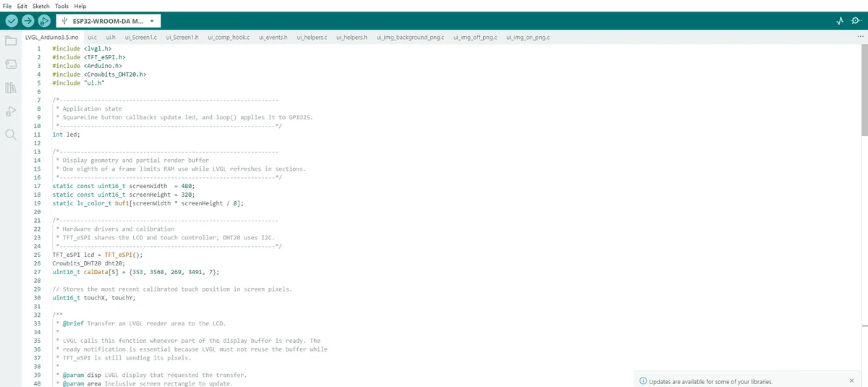The height and width of the screenshot is (387, 868).
Task: Click the 'Display geometry and partial render buffer' comment
Action: tap(136, 161)
